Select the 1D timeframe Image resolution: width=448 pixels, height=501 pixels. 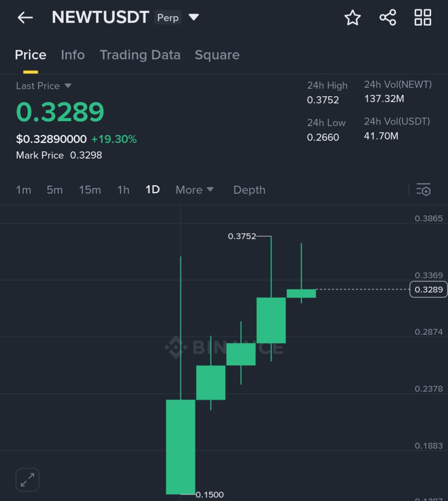pos(153,189)
